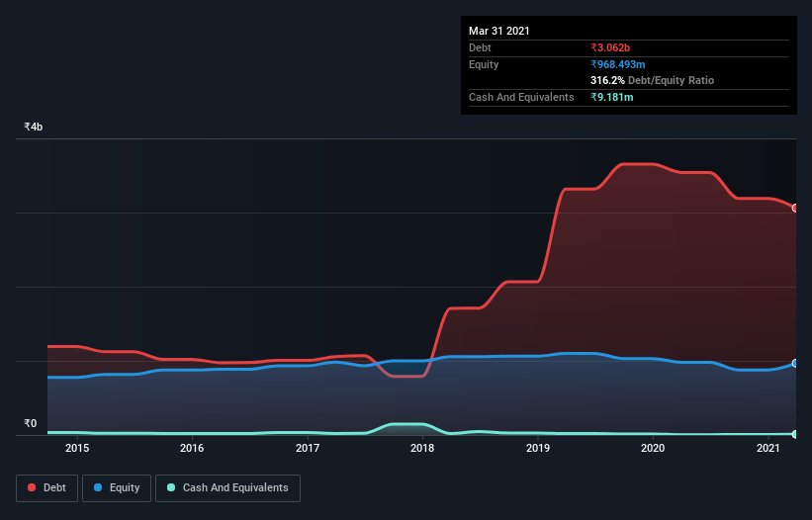Viewport: 812px width, 520px height.
Task: Click the Mar 31 2021 tooltip date
Action: [x=499, y=31]
